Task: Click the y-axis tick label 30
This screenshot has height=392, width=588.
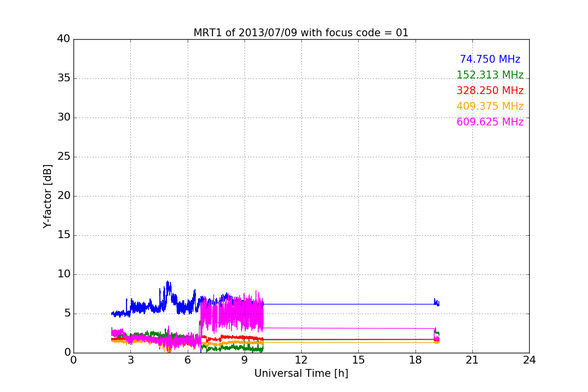Action: pos(64,118)
